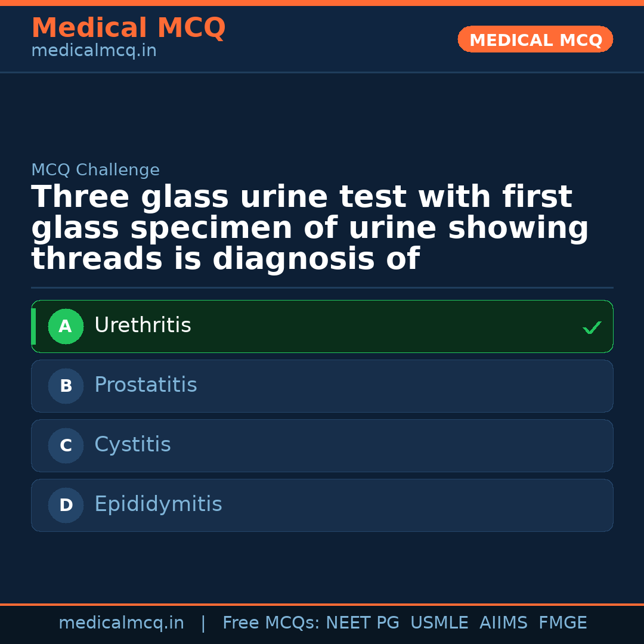This screenshot has width=644, height=644.
Task: Click the three glass urine test question
Action: (x=310, y=228)
